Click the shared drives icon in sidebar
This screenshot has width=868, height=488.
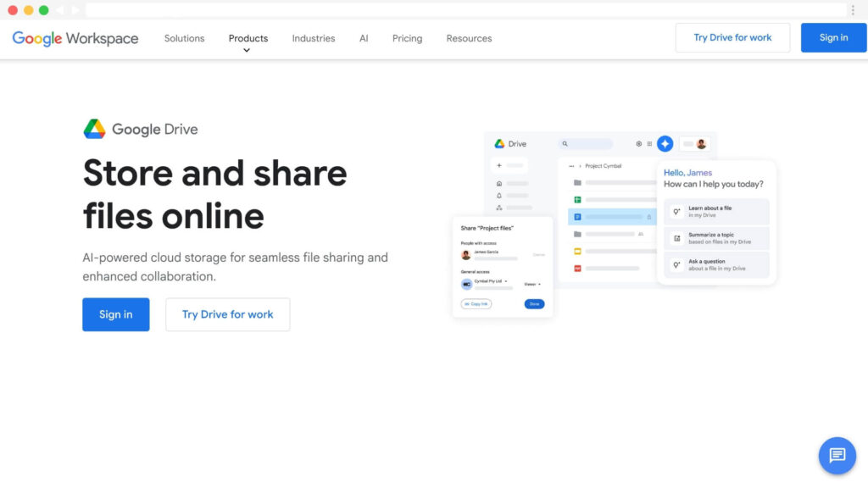(x=499, y=208)
